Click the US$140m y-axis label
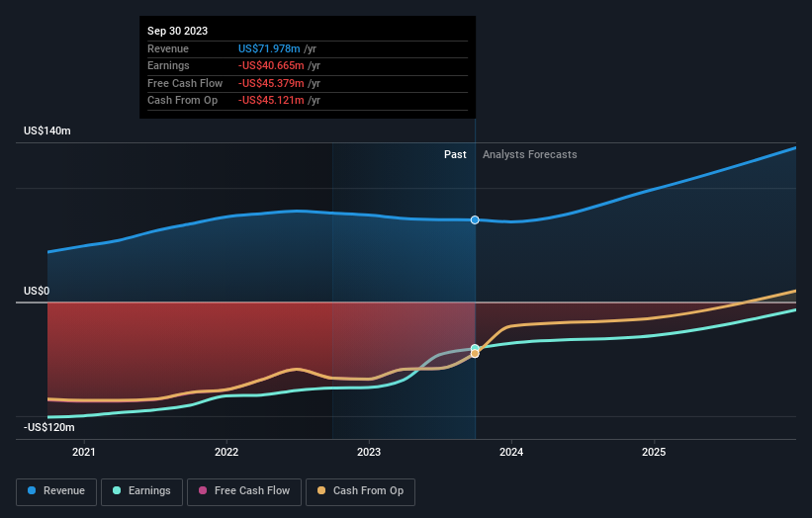The image size is (812, 518). pyautogui.click(x=47, y=130)
